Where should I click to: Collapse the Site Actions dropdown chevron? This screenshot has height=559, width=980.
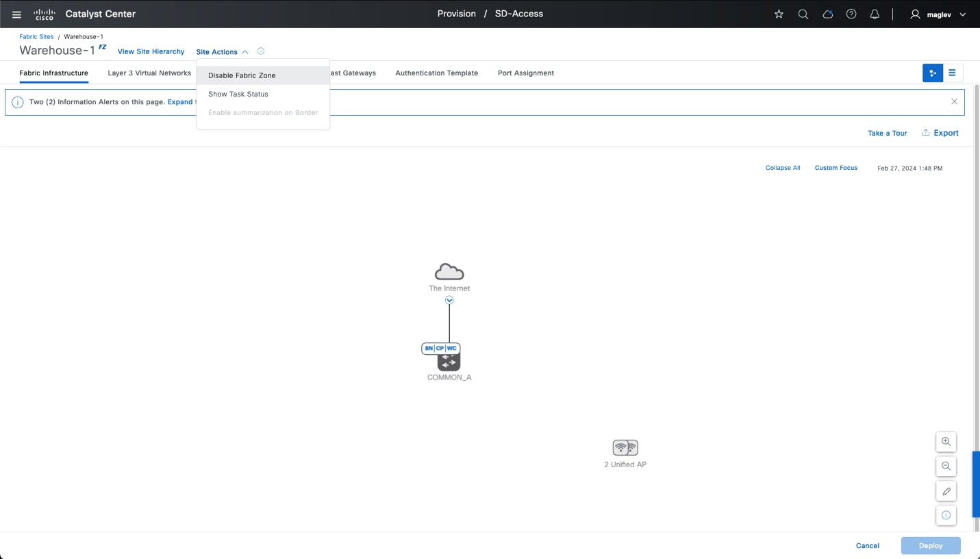[244, 51]
